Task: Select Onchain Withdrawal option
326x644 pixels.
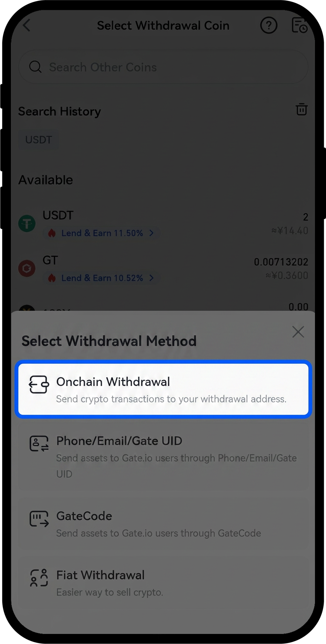Action: click(163, 389)
